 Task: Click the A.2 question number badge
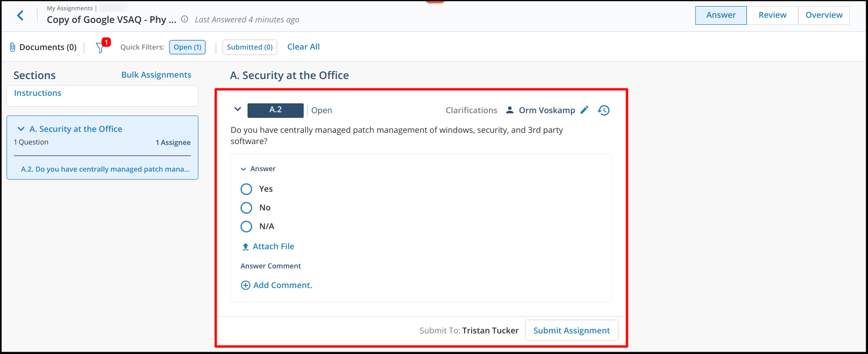click(276, 110)
